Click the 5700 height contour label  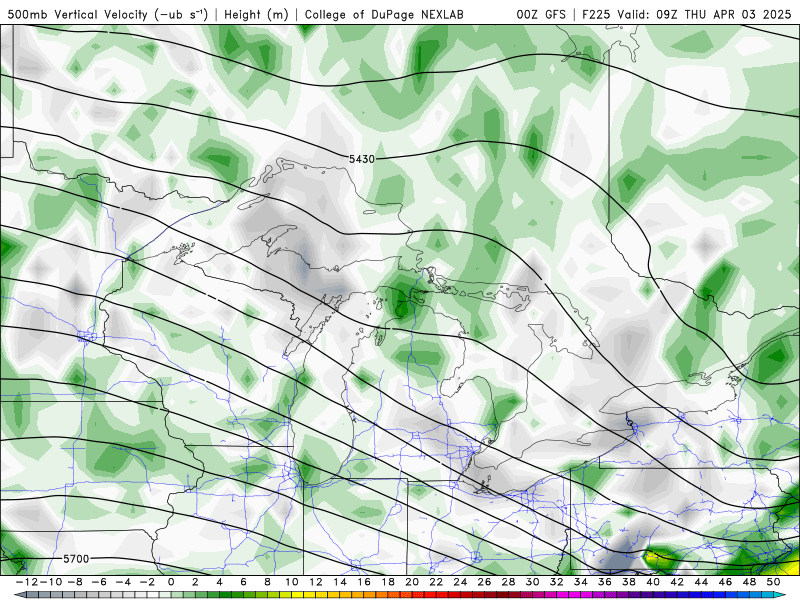76,559
